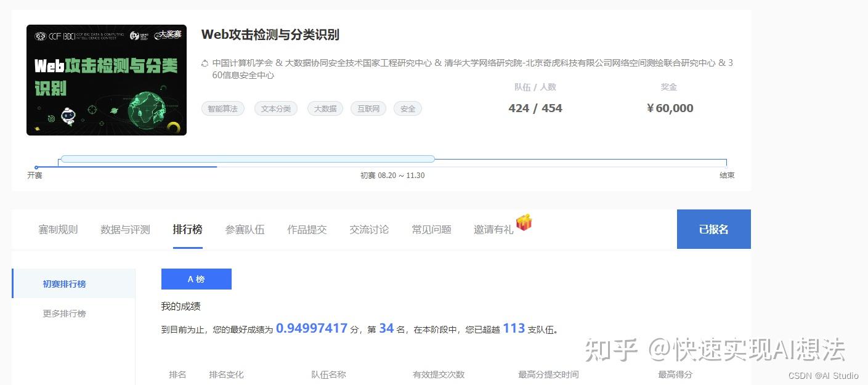Open the 安全 tag
The height and width of the screenshot is (385, 868).
pyautogui.click(x=407, y=108)
